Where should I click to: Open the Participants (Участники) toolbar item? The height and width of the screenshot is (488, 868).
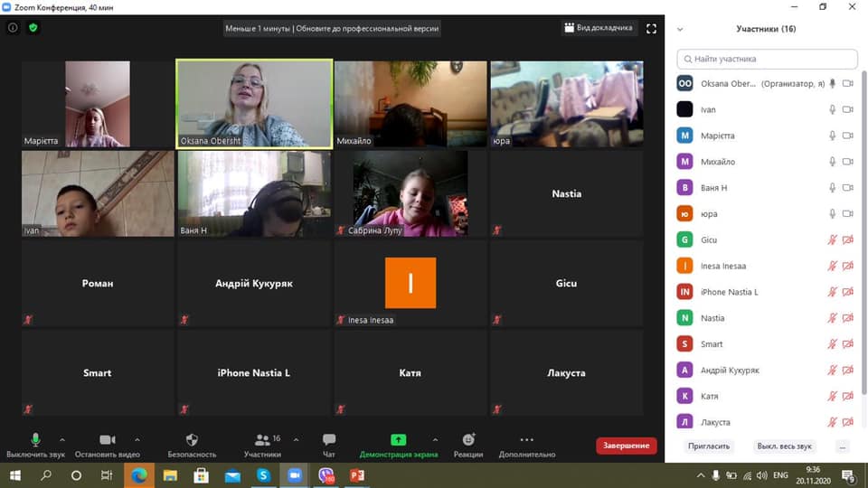coord(263,440)
